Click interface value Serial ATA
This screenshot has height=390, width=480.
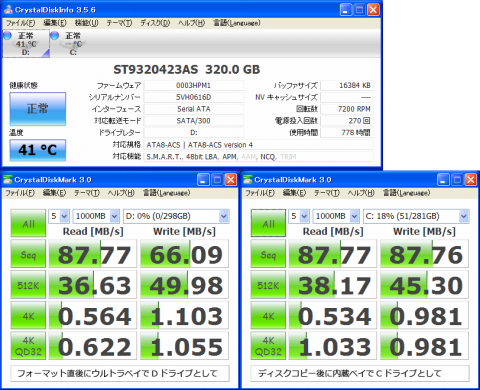point(194,109)
